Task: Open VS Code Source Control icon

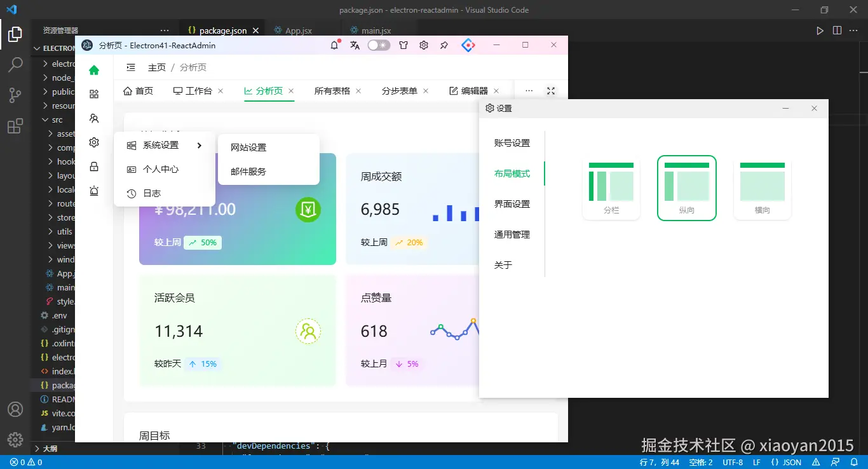Action: [15, 95]
